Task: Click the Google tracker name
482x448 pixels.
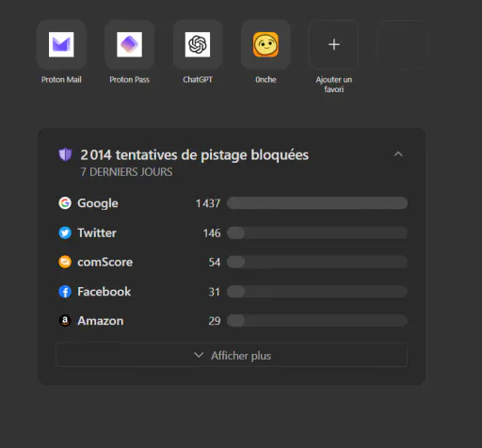Action: click(x=98, y=203)
